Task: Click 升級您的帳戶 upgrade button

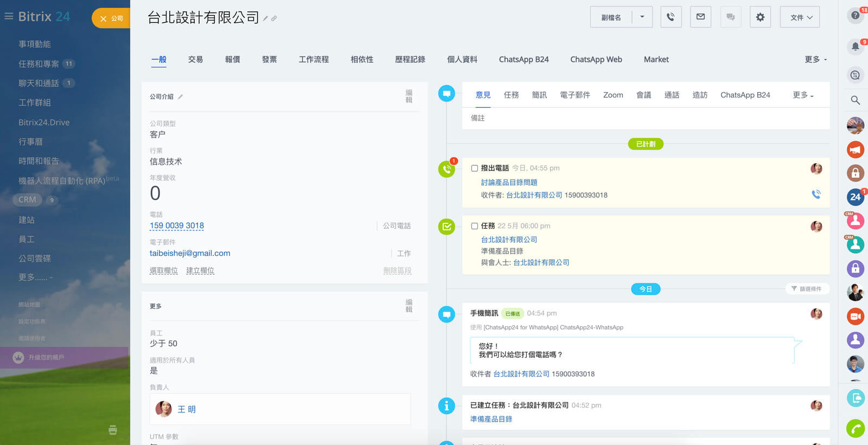Action: pyautogui.click(x=64, y=358)
